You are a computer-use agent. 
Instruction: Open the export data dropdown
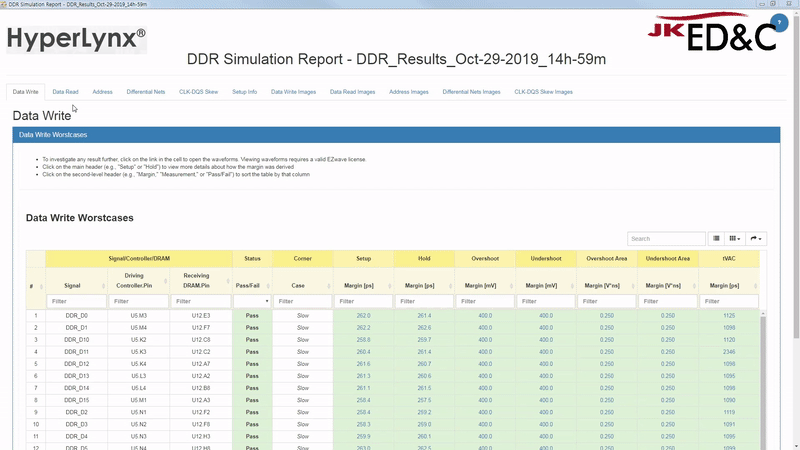click(x=757, y=239)
